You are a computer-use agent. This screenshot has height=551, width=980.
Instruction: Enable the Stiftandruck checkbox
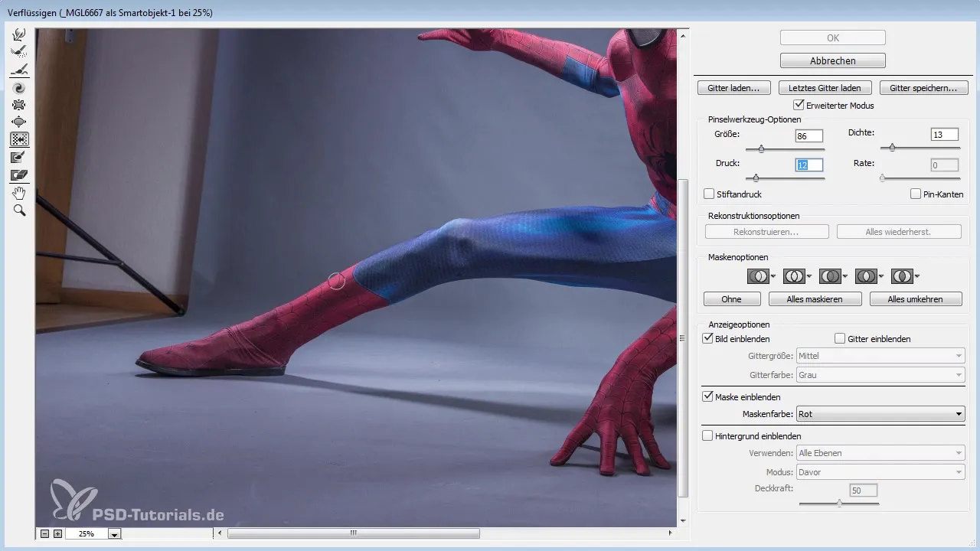coord(709,194)
